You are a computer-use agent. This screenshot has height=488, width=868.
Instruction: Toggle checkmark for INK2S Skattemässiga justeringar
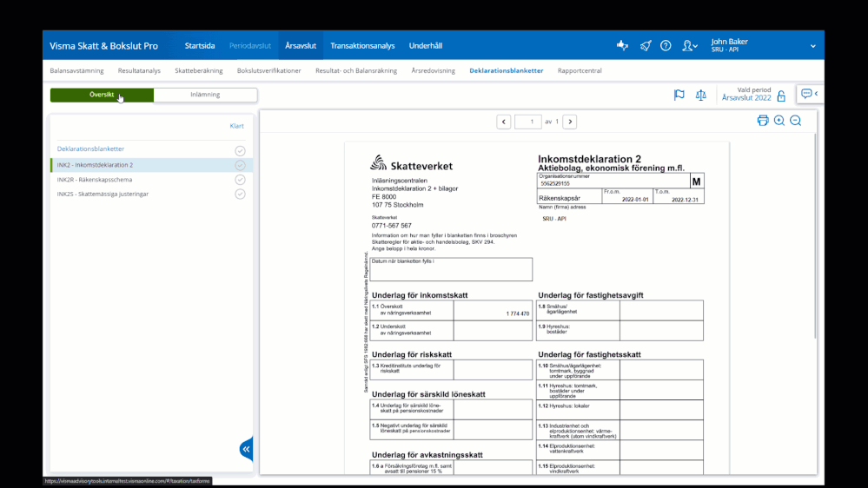(x=240, y=195)
